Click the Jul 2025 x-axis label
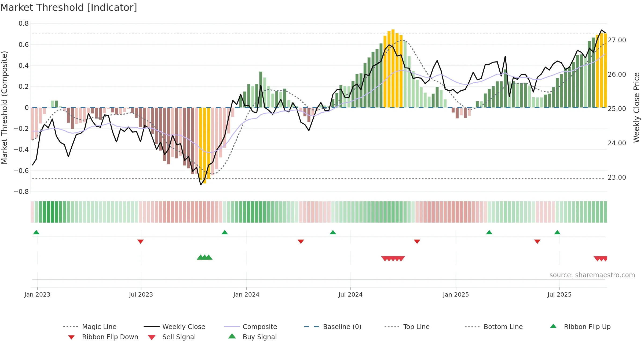The width and height of the screenshot is (644, 362). (x=559, y=294)
